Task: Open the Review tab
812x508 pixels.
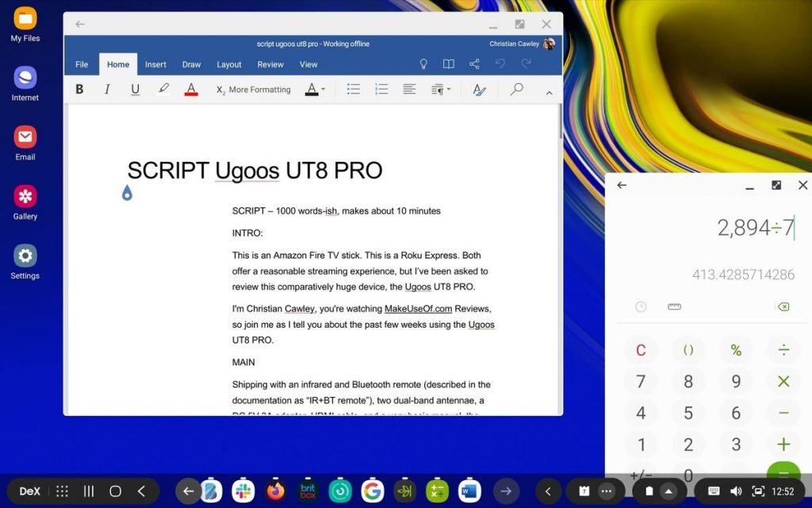Action: point(270,64)
